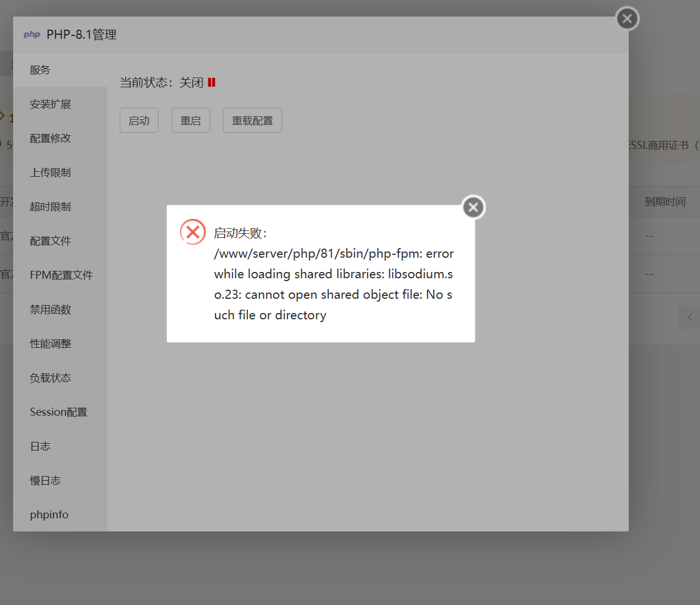
Task: Click the 重载配置 button
Action: 253,120
